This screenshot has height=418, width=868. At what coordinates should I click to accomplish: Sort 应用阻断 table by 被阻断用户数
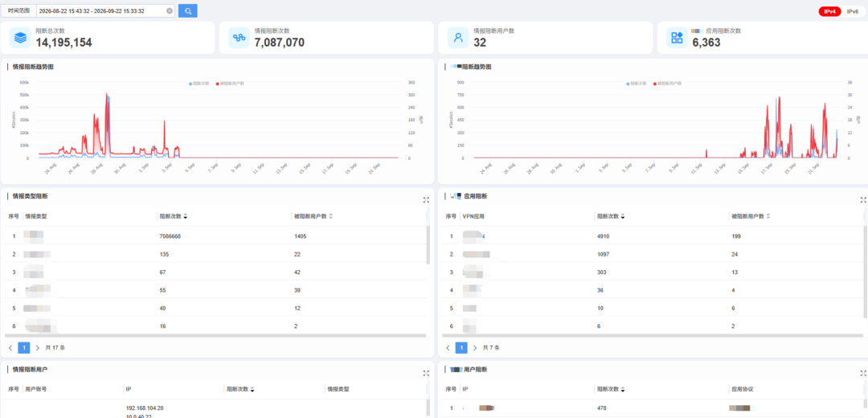pyautogui.click(x=768, y=216)
